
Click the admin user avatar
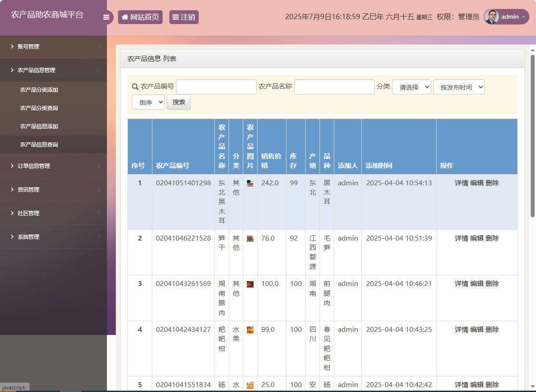click(x=491, y=17)
